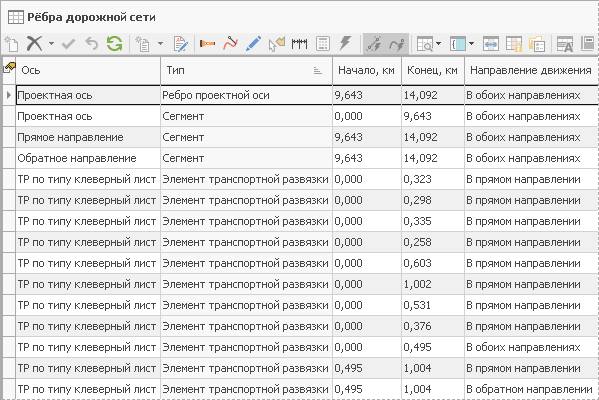Click the lightning bolt icon
Viewport: 599px width, 400px height.
point(345,43)
